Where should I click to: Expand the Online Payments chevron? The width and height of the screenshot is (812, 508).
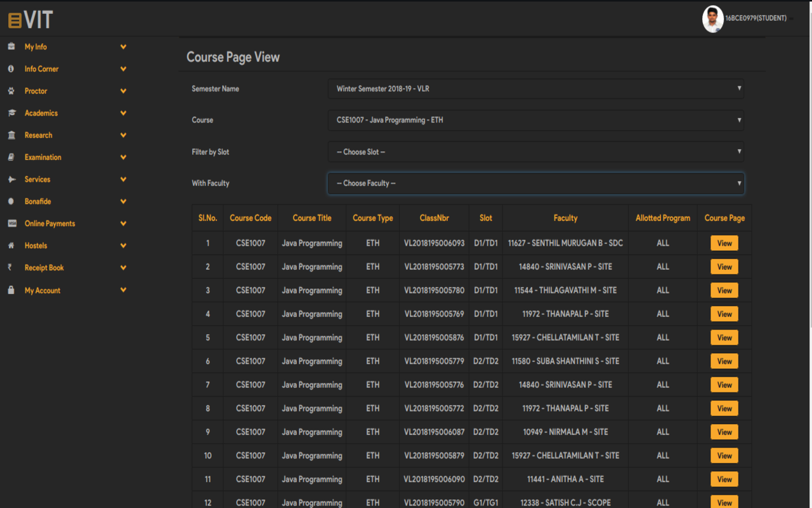tap(123, 224)
